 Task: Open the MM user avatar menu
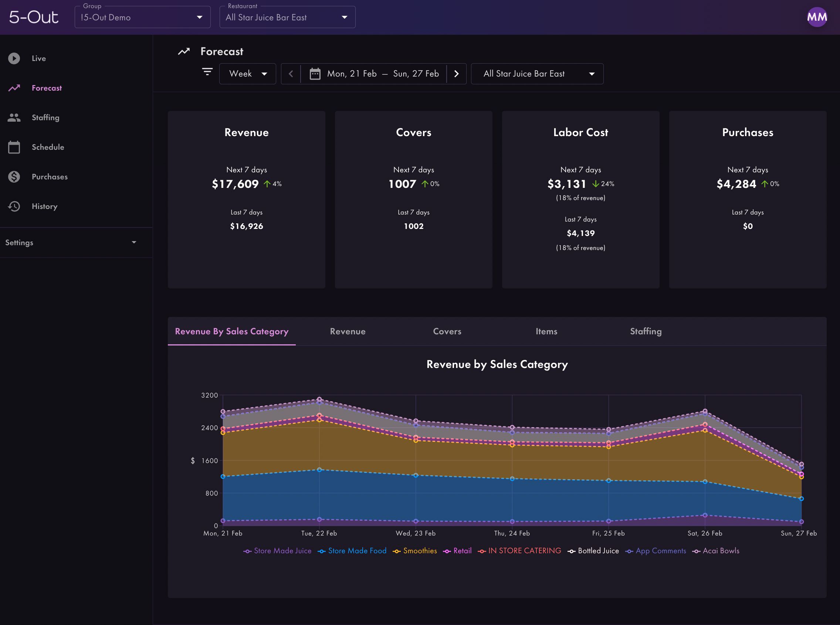(x=817, y=17)
